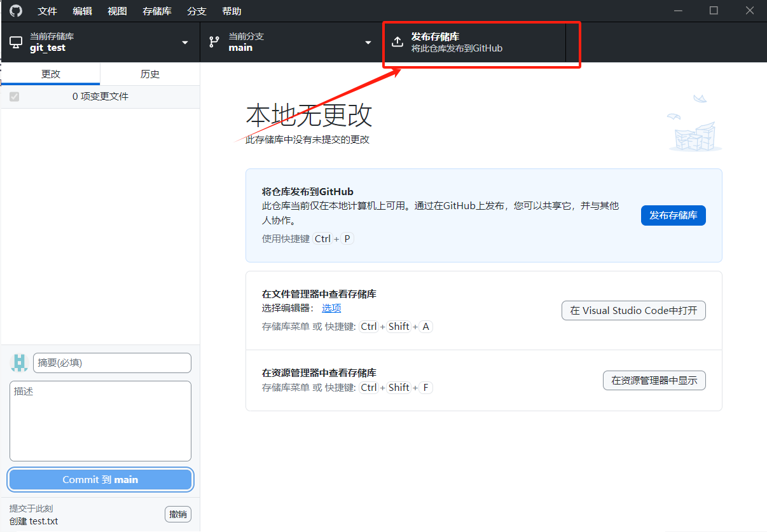The image size is (767, 532).
Task: Open the 分支 menu
Action: coord(197,11)
